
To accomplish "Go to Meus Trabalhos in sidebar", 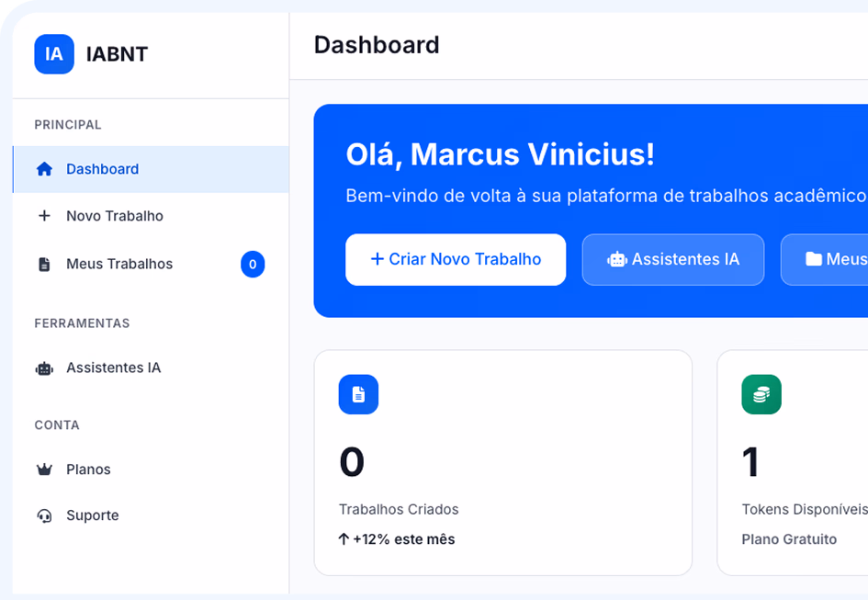I will click(119, 264).
